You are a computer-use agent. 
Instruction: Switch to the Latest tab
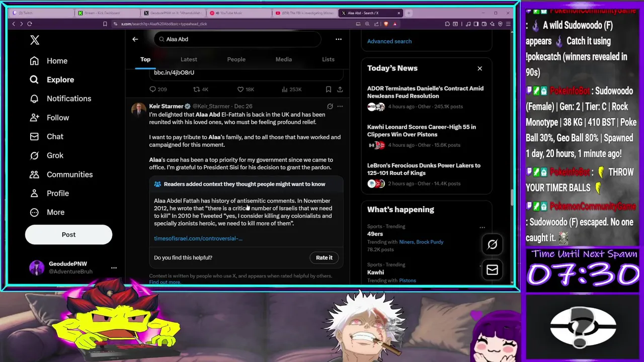coord(189,59)
